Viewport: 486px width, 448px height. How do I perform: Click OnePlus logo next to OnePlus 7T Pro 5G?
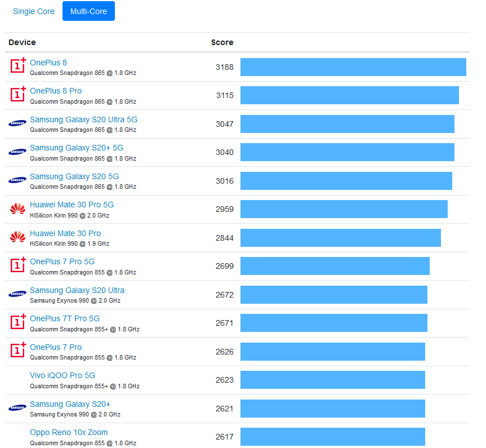coord(18,322)
